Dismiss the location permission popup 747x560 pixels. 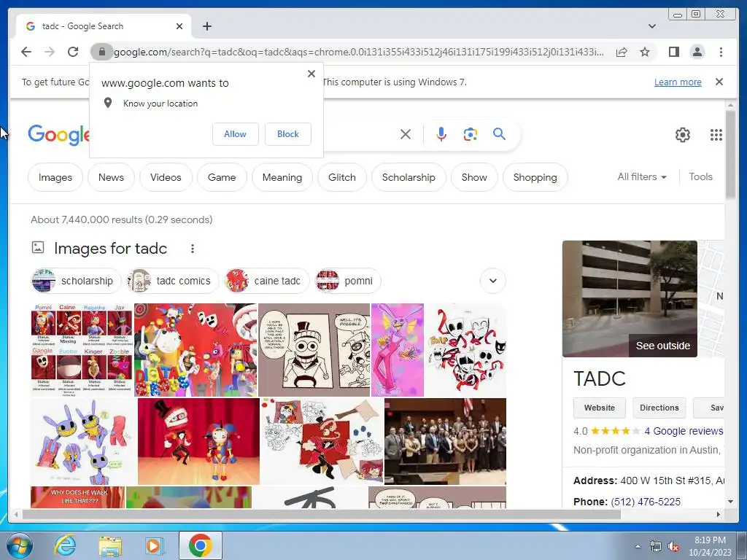311,74
